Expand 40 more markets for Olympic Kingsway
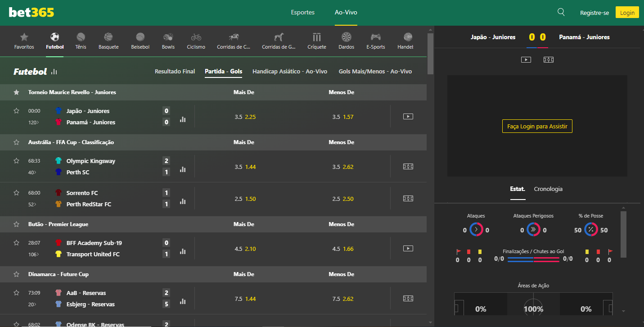Screen dimensions: 644x327 [x=32, y=173]
